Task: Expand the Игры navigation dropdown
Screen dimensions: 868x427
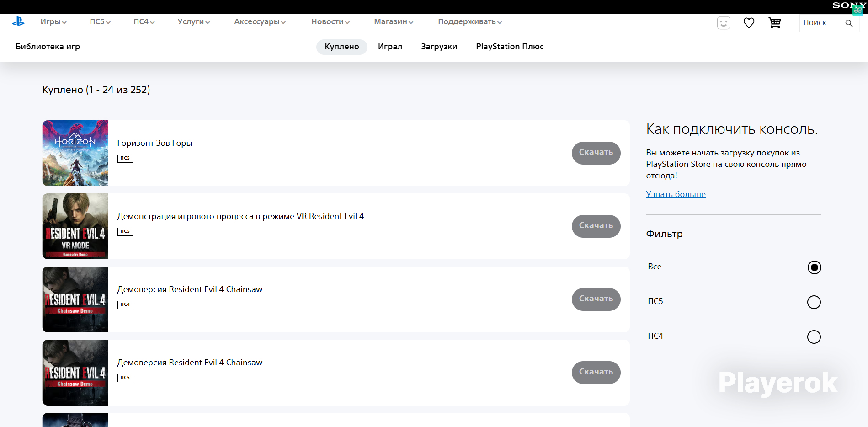Action: click(53, 22)
